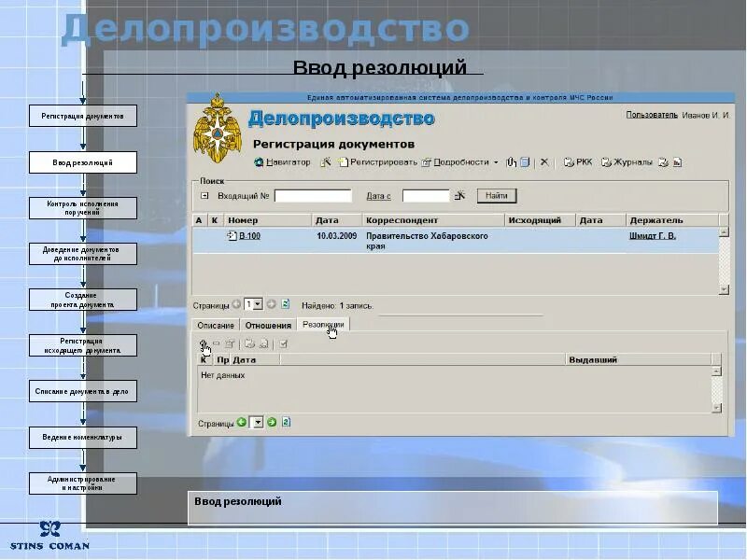Click the document icon beside В-100

tap(232, 235)
